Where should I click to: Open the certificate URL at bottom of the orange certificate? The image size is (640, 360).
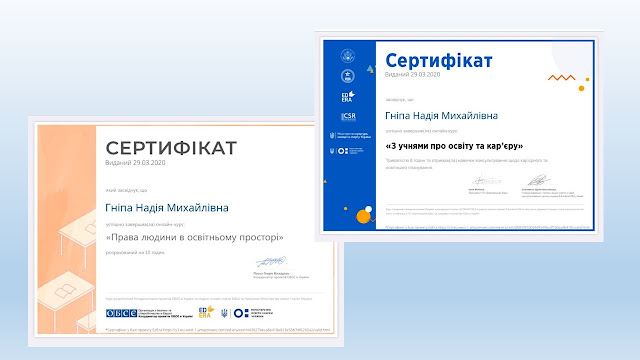click(x=218, y=329)
